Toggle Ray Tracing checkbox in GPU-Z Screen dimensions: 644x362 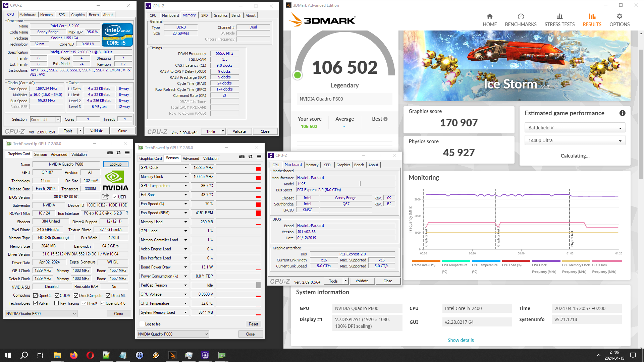point(56,303)
